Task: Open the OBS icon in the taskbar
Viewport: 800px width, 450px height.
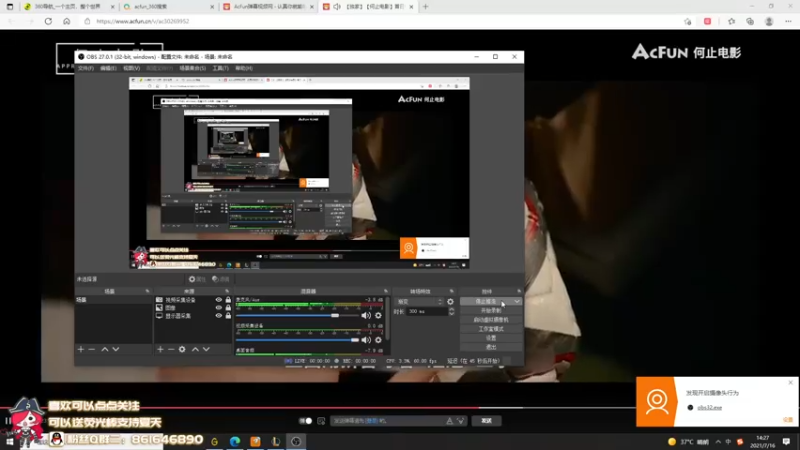Action: pyautogui.click(x=296, y=441)
